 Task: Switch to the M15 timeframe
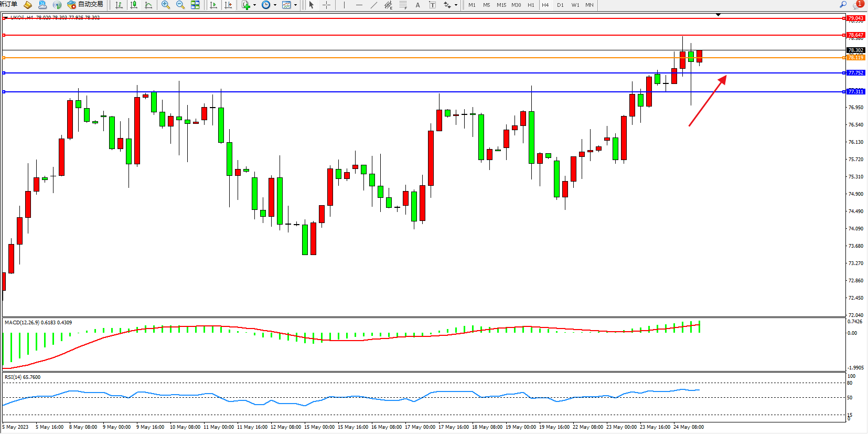(x=501, y=5)
